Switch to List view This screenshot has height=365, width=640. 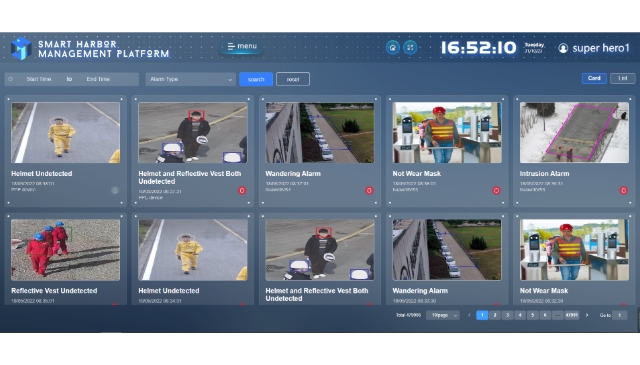(622, 78)
